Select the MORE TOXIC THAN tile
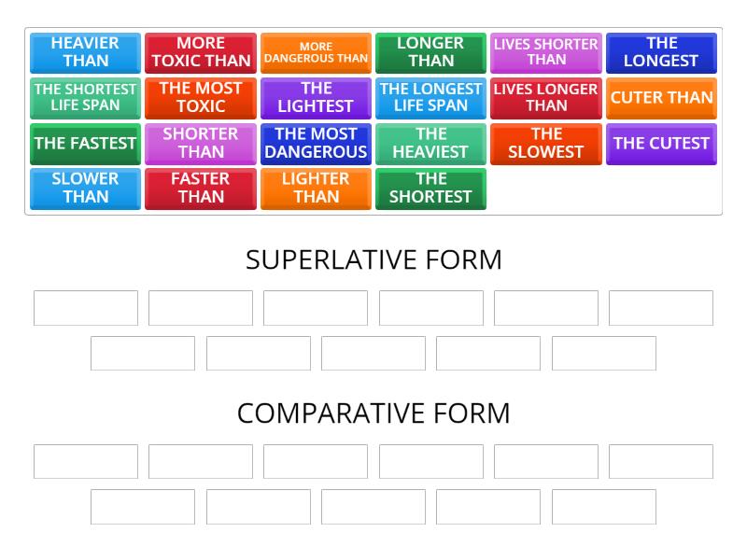The width and height of the screenshot is (747, 560). click(x=200, y=51)
